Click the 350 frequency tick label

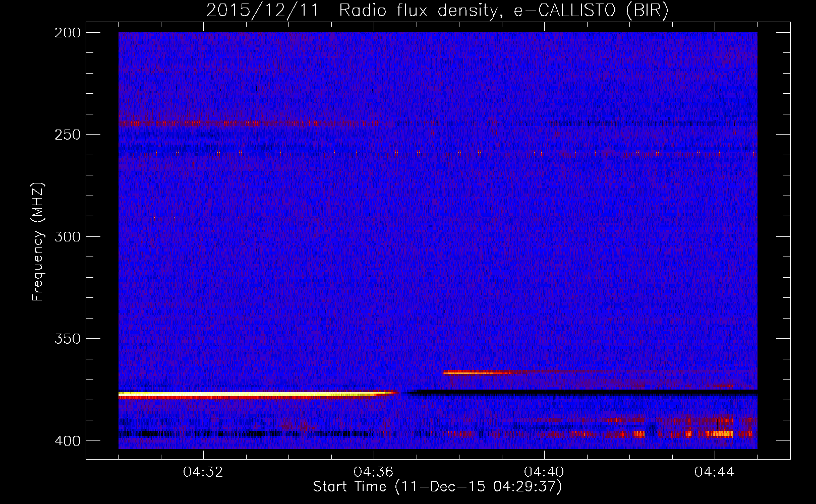click(67, 339)
